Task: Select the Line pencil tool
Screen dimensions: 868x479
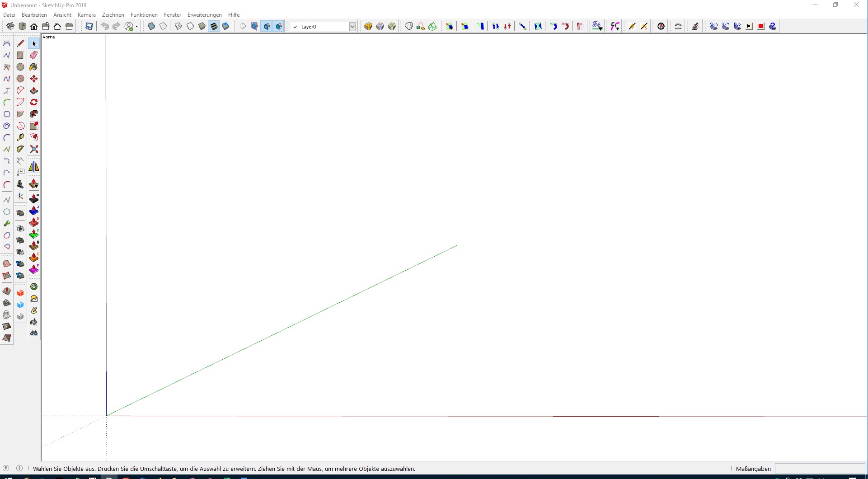Action: click(x=20, y=43)
